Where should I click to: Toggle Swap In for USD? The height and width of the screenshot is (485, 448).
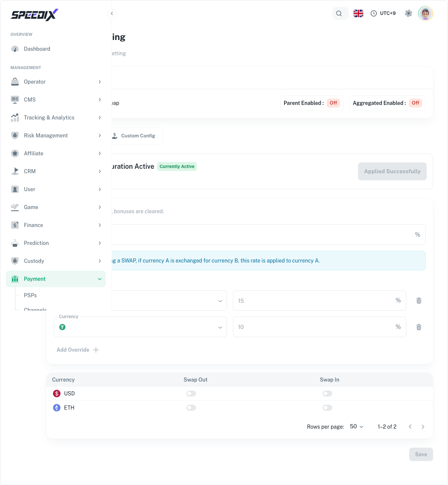click(x=327, y=394)
